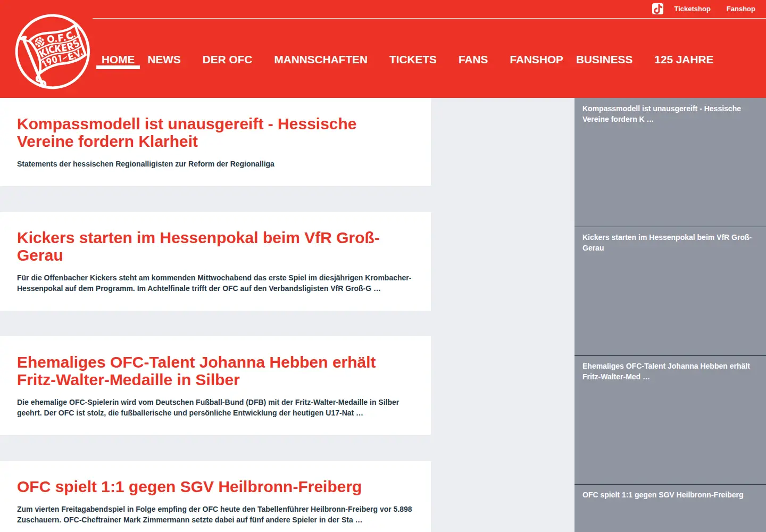Screen dimensions: 766x532
Task: Select the MANNSCHAFTEN menu item
Action: click(321, 60)
